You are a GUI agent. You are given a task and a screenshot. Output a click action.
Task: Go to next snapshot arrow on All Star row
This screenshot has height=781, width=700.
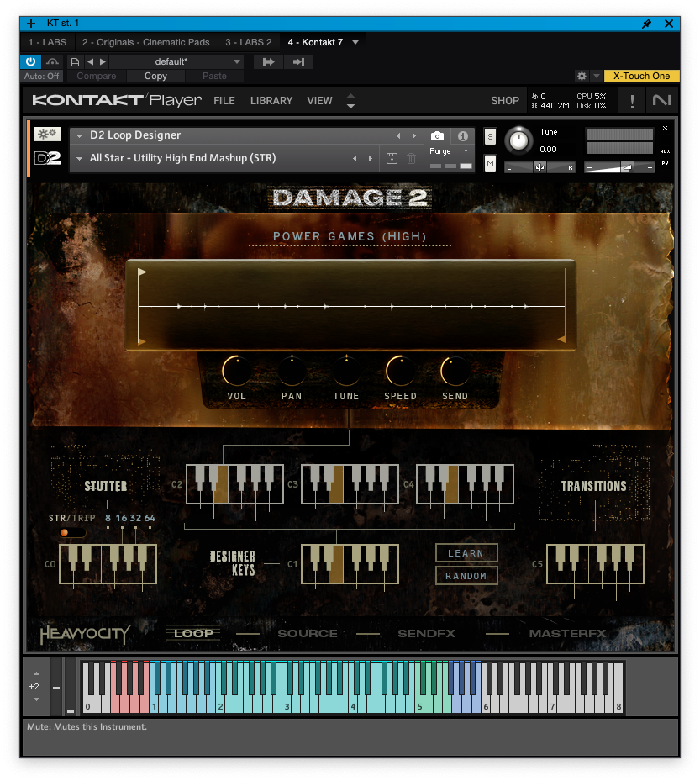tap(370, 158)
